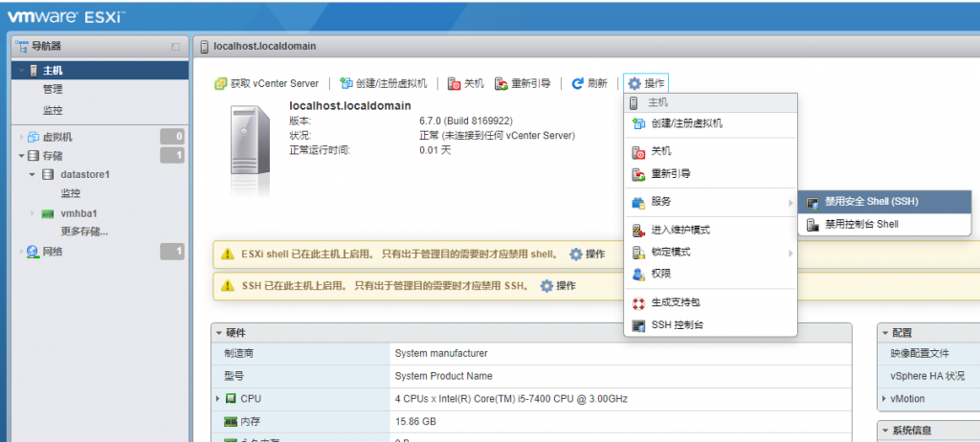Select datastore1 in the navigator tree

coord(85,174)
